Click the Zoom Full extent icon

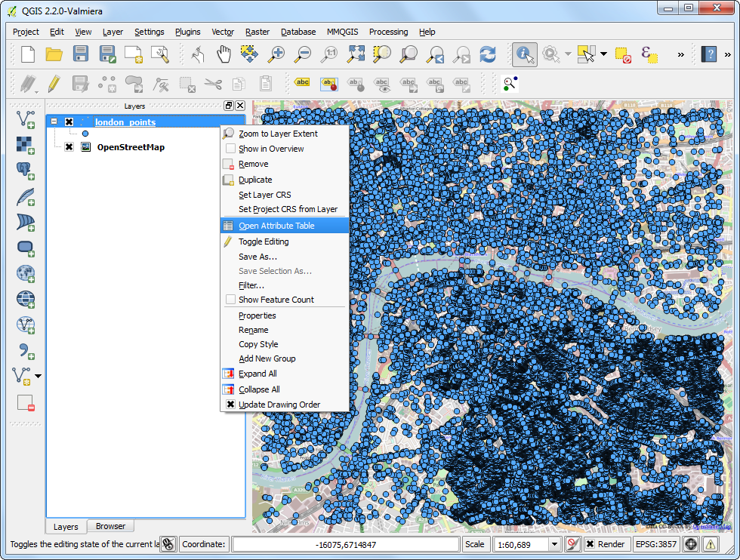pyautogui.click(x=356, y=54)
